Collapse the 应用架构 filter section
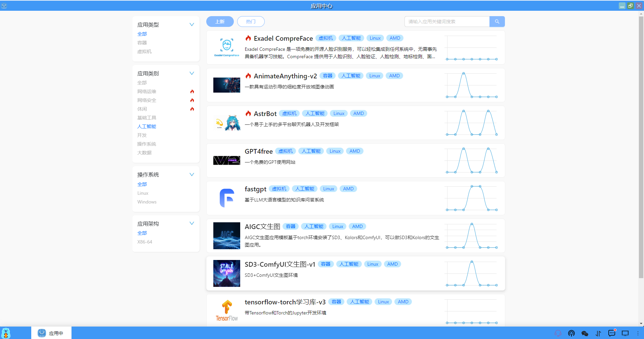 (x=192, y=223)
